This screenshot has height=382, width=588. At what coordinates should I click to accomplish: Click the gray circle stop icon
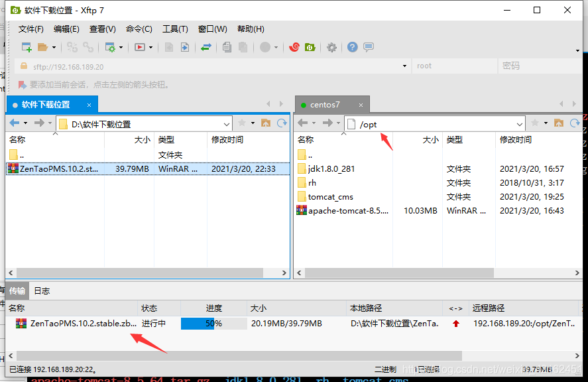(x=265, y=47)
